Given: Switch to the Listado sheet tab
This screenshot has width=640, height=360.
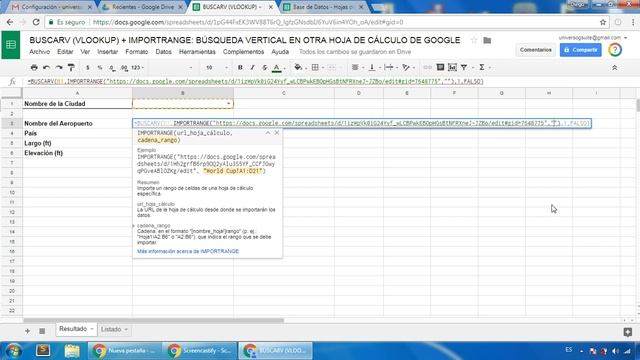Looking at the screenshot, I should [111, 329].
